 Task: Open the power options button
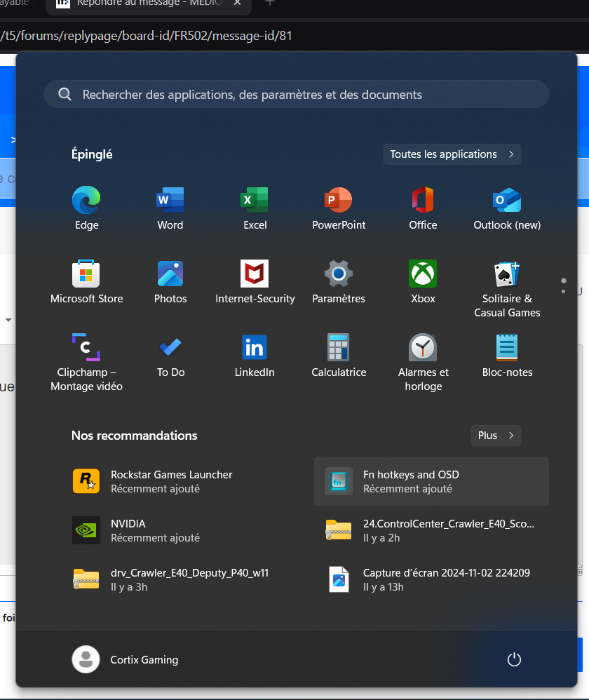tap(514, 659)
